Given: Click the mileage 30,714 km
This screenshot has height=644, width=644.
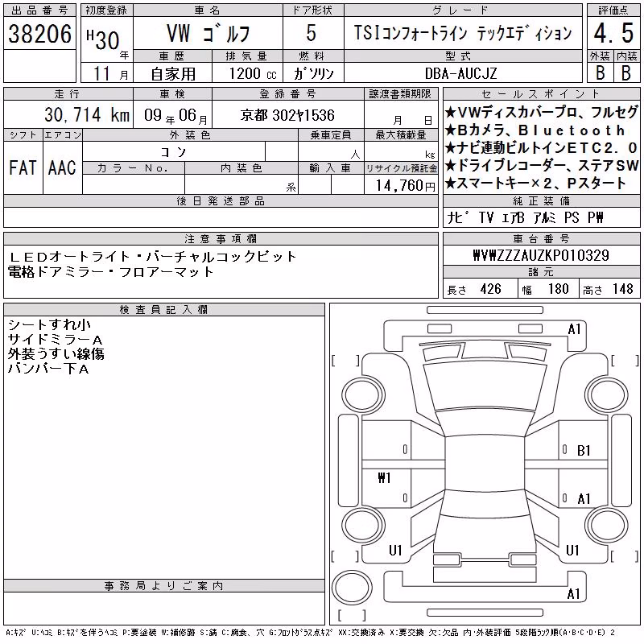Looking at the screenshot, I should pyautogui.click(x=87, y=114).
